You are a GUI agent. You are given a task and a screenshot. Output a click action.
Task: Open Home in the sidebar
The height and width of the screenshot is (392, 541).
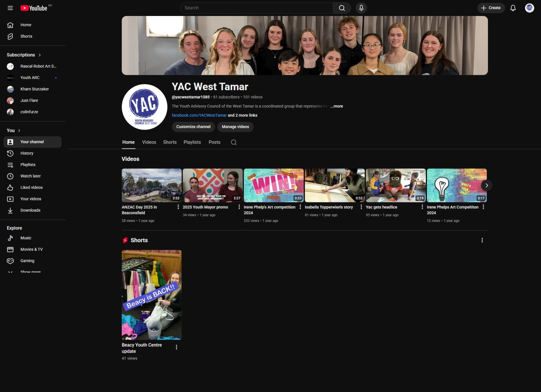(33, 25)
